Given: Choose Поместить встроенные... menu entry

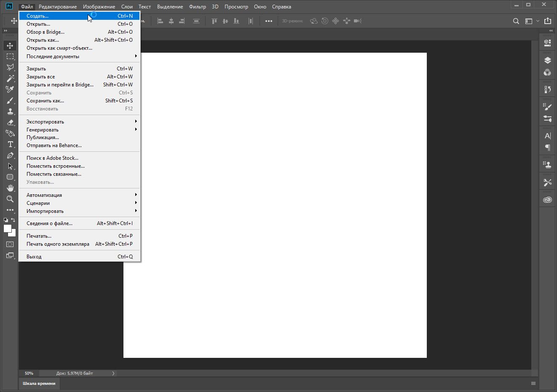Looking at the screenshot, I should pos(79,166).
